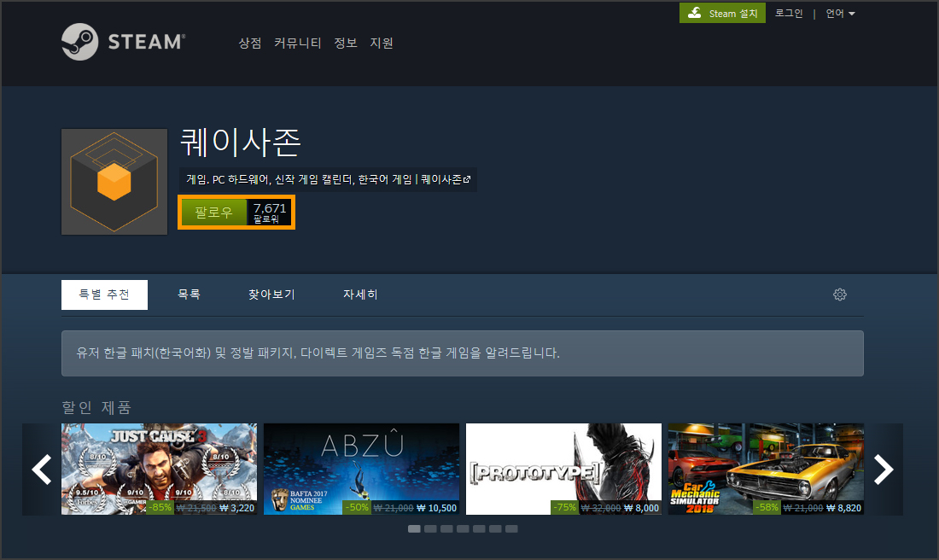The width and height of the screenshot is (939, 560).
Task: Click the ₩ 3,220 Just Cause 3 price
Action: point(236,508)
